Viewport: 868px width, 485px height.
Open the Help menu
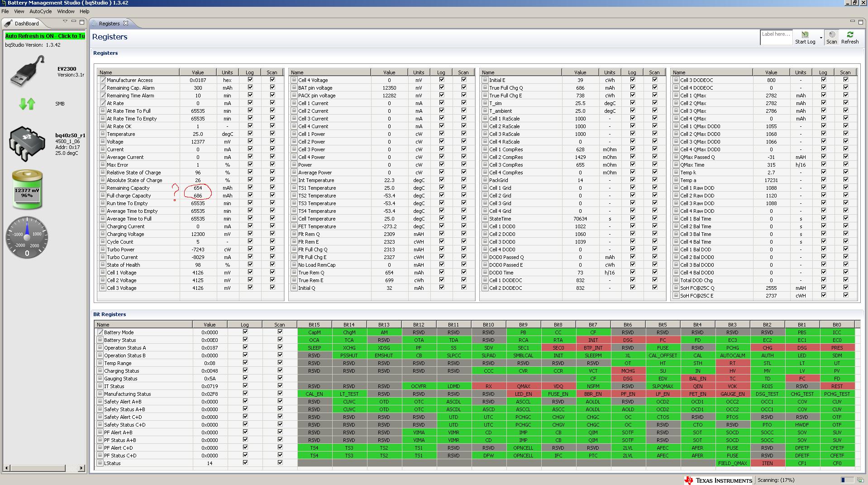[85, 11]
